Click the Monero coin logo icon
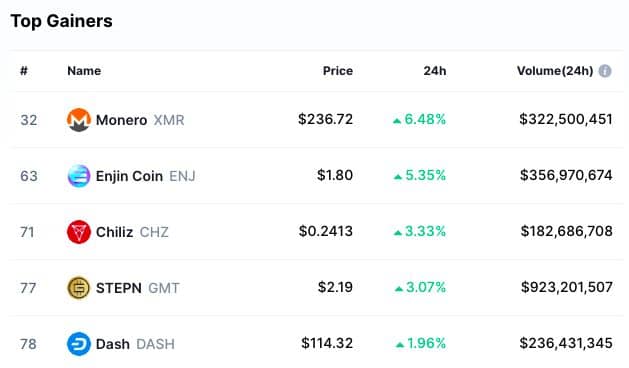 [79, 120]
